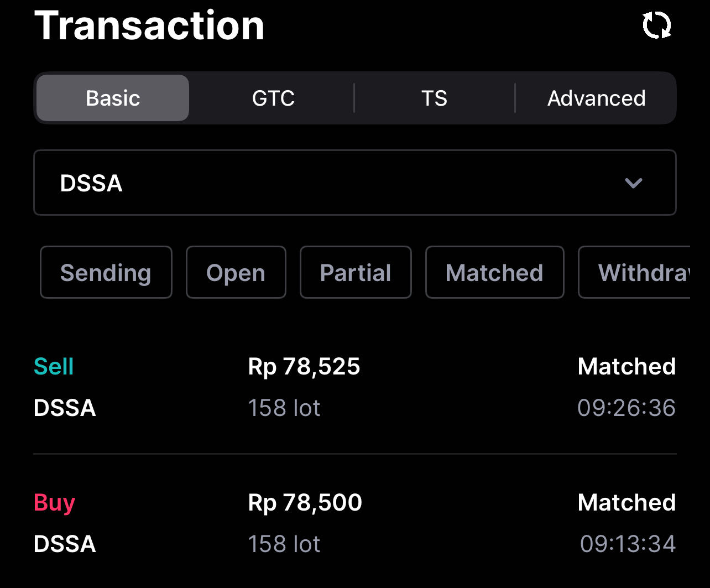Switch to the Basic tab
710x588 pixels.
click(113, 98)
